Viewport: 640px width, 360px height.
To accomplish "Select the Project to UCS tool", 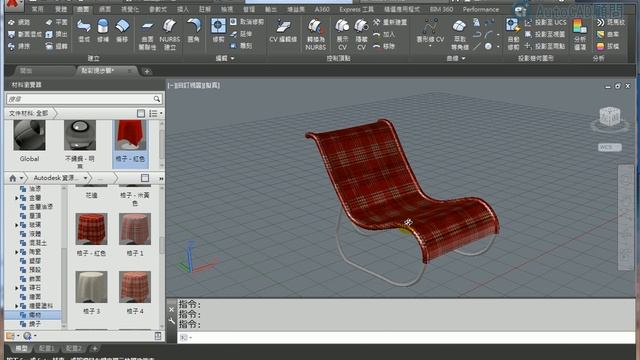I will pyautogui.click(x=546, y=22).
